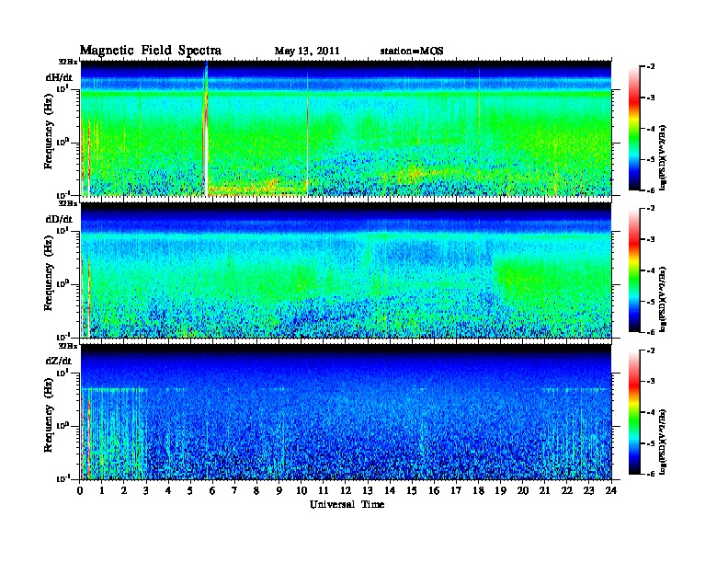Viewport: 728px width, 563px height.
Task: Click the 10^0 frequency tick of dZ/dt panel
Action: pyautogui.click(x=63, y=426)
